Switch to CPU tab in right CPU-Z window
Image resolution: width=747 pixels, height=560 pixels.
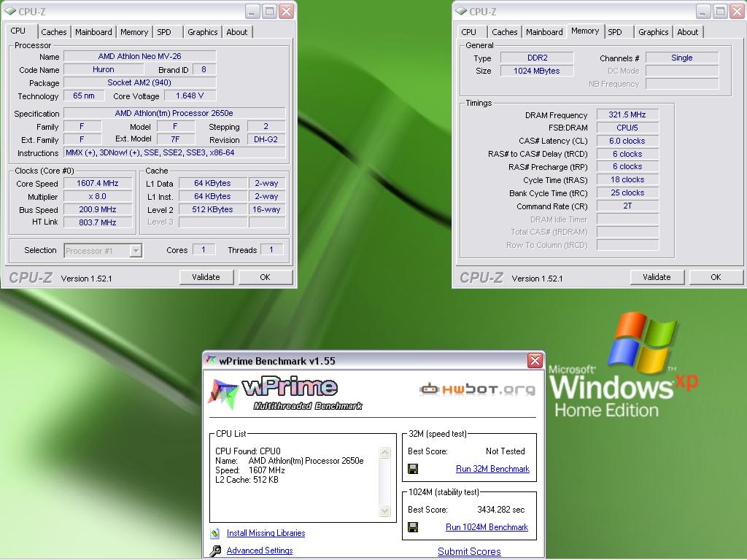(469, 32)
